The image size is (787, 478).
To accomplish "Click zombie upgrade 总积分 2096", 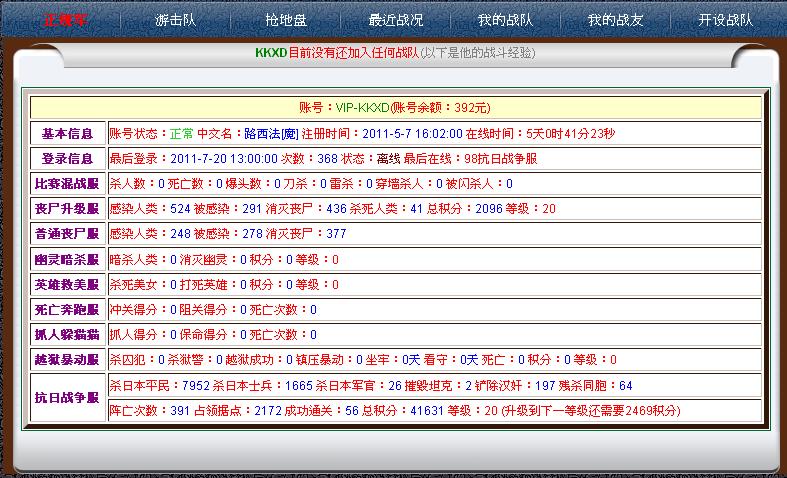I will tap(489, 209).
